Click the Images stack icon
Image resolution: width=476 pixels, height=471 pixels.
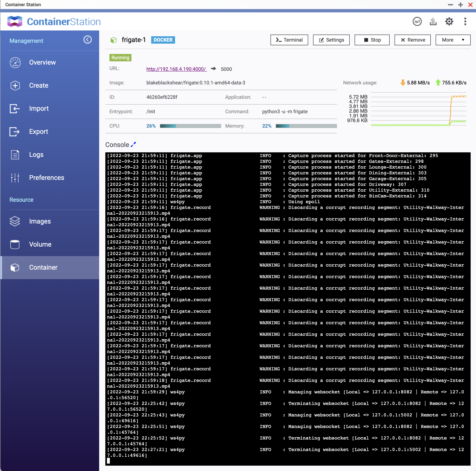pos(15,221)
